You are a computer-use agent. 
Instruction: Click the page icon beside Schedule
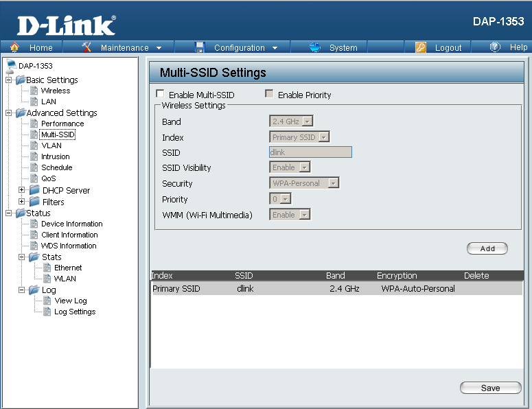tap(34, 167)
